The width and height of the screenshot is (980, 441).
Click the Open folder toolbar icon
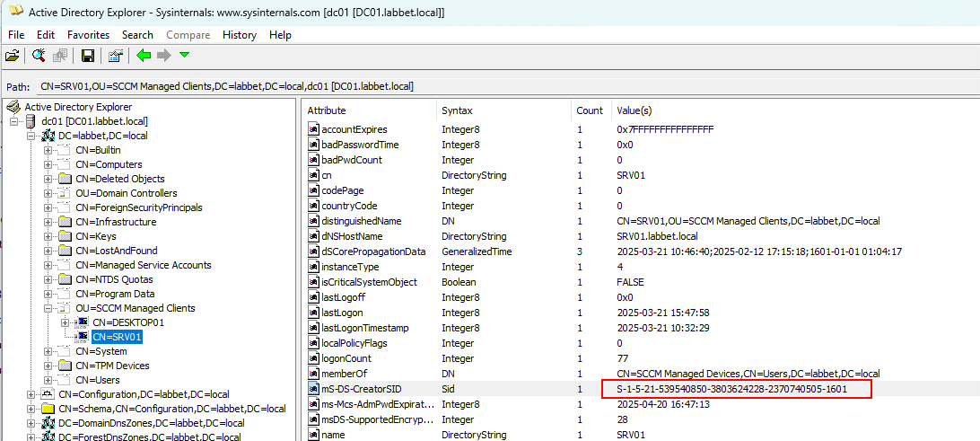(x=12, y=56)
